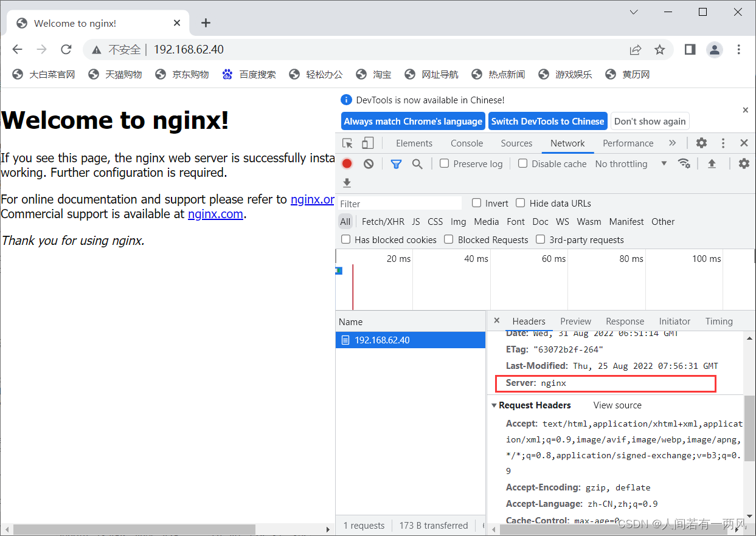Show the Preview tab of request
756x536 pixels.
pyautogui.click(x=575, y=321)
